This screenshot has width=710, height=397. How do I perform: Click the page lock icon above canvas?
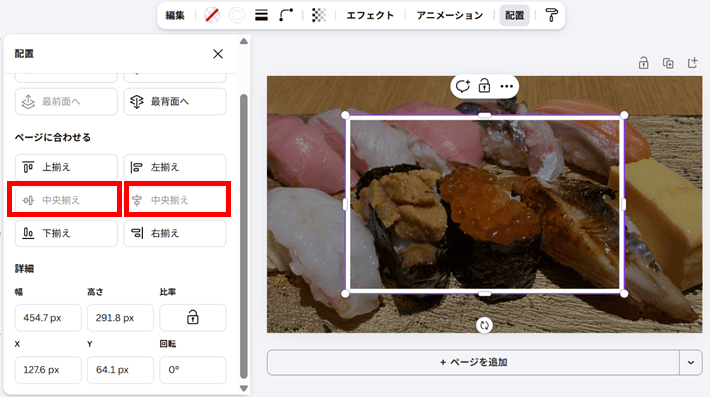click(643, 63)
